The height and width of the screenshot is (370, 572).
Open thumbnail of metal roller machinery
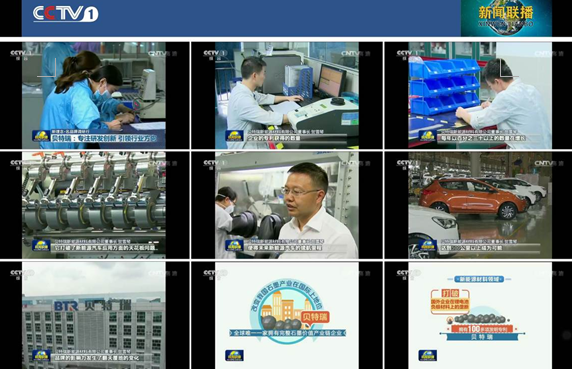94,205
